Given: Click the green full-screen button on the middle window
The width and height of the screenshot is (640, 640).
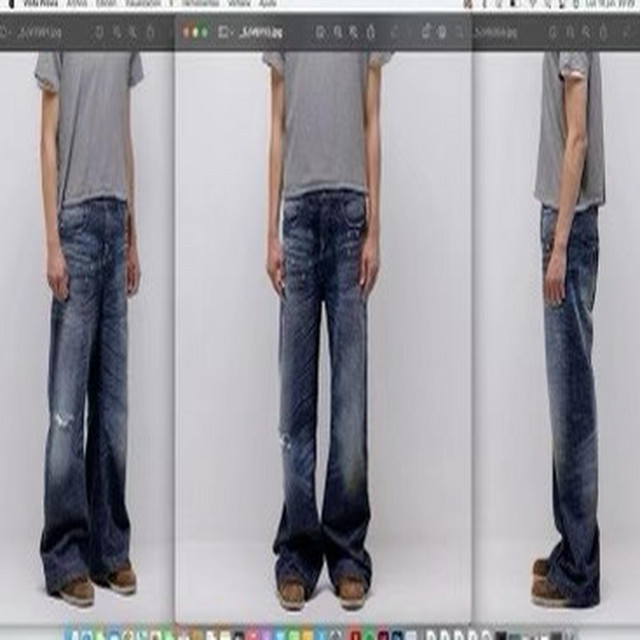Looking at the screenshot, I should 204,32.
